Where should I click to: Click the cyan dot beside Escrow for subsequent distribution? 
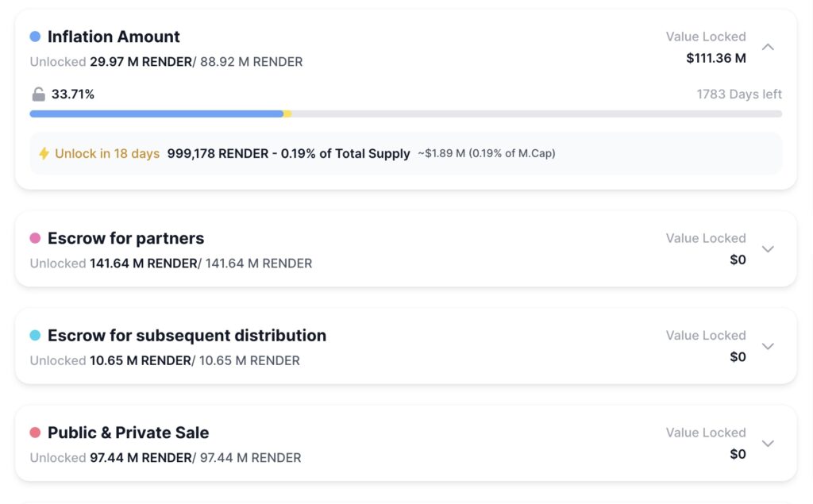[x=35, y=336]
